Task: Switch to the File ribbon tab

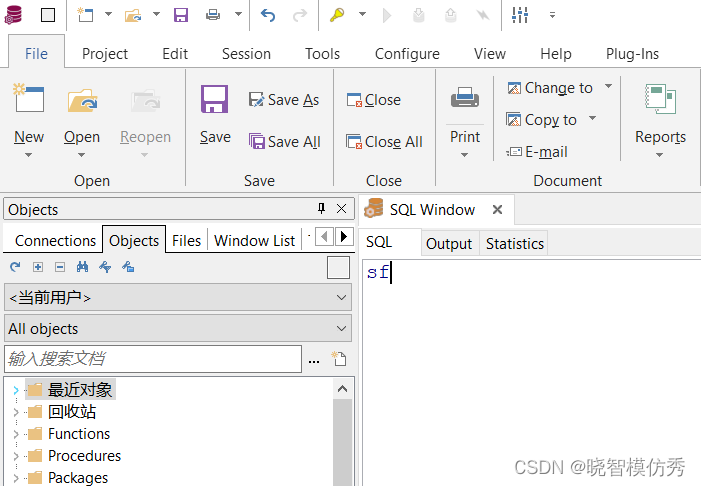Action: coord(36,54)
